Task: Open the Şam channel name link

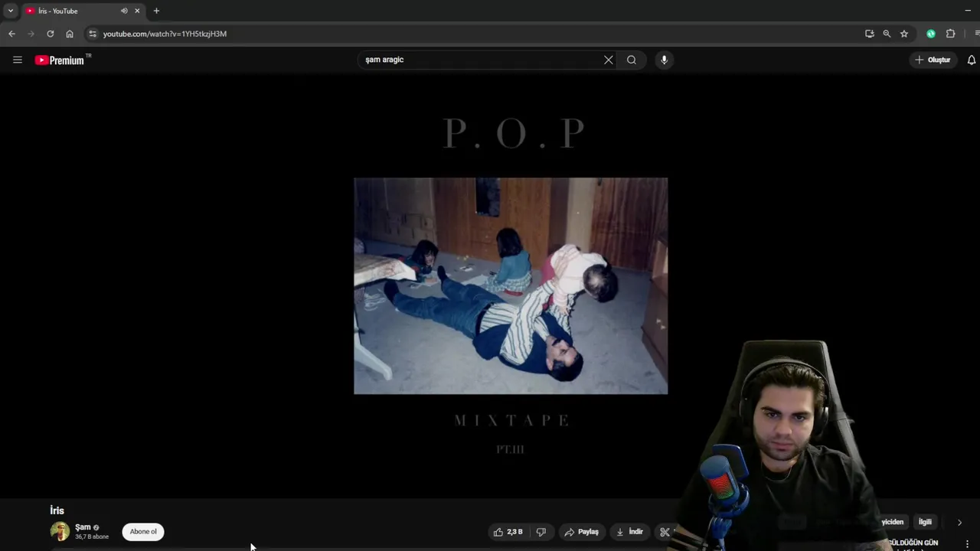Action: tap(83, 527)
